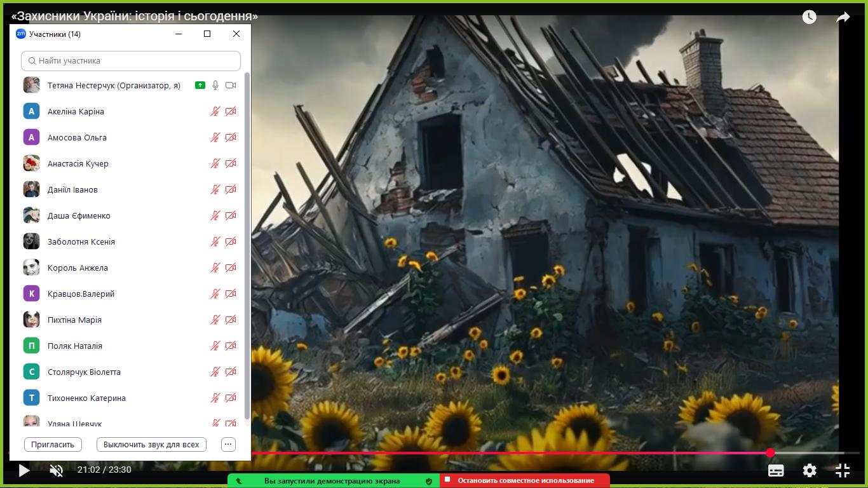The image size is (868, 488).
Task: Toggle microphone for Тетяна Нестерчук
Action: coord(215,85)
